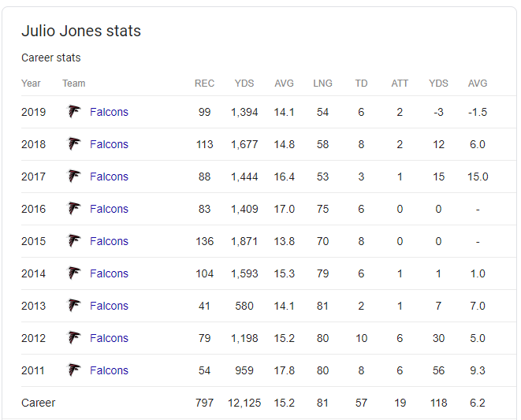Click the REC column header
This screenshot has height=420, width=521.
click(x=204, y=83)
